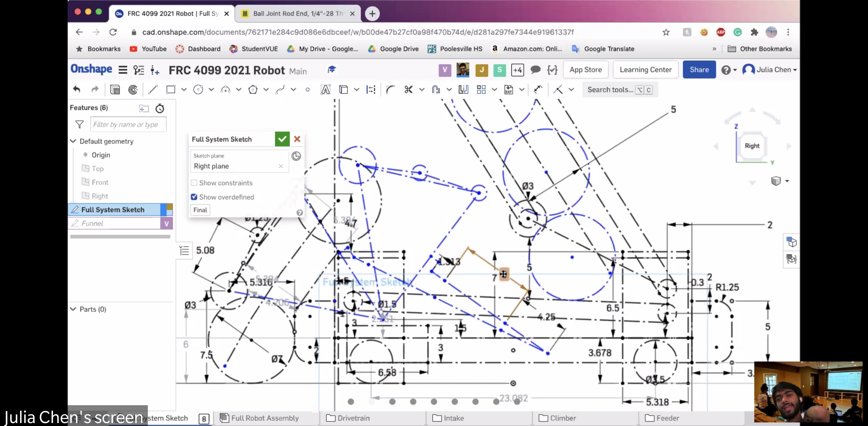Image resolution: width=868 pixels, height=426 pixels.
Task: Click the blue Share button
Action: click(699, 70)
